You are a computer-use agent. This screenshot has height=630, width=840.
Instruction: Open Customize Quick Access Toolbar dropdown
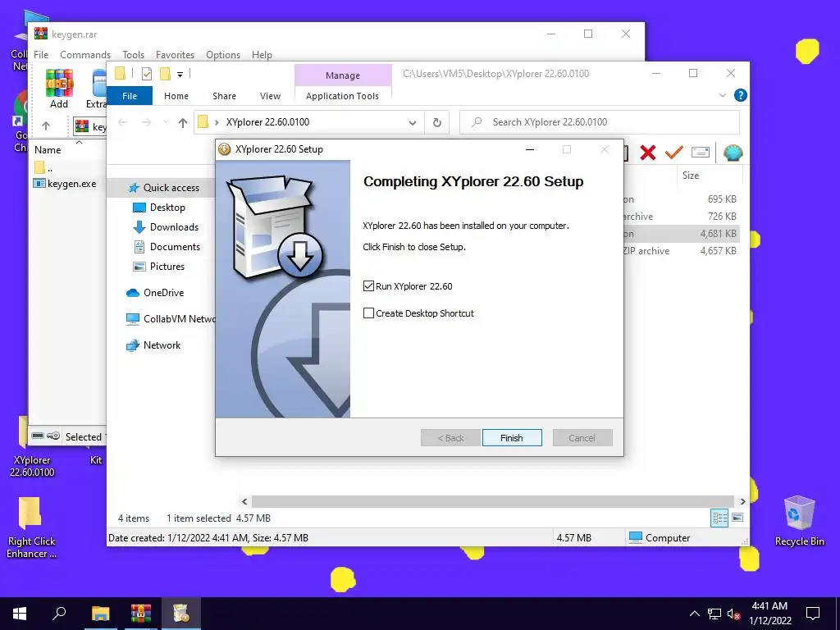tap(180, 75)
